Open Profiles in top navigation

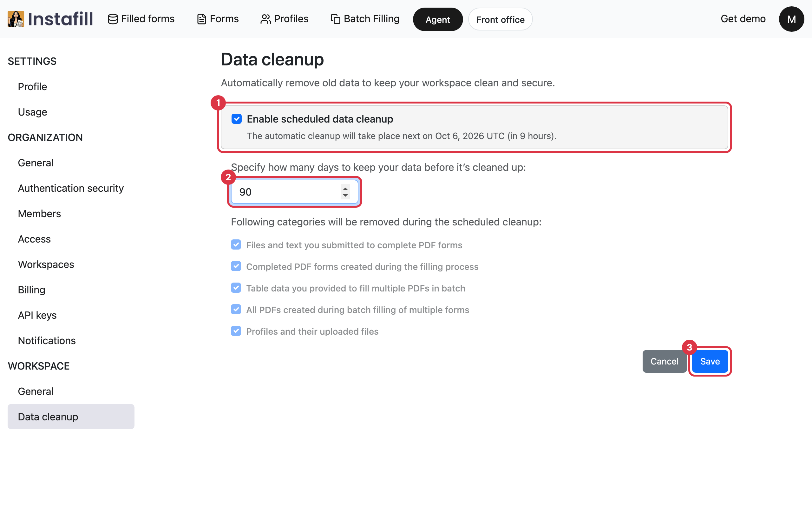tap(284, 19)
